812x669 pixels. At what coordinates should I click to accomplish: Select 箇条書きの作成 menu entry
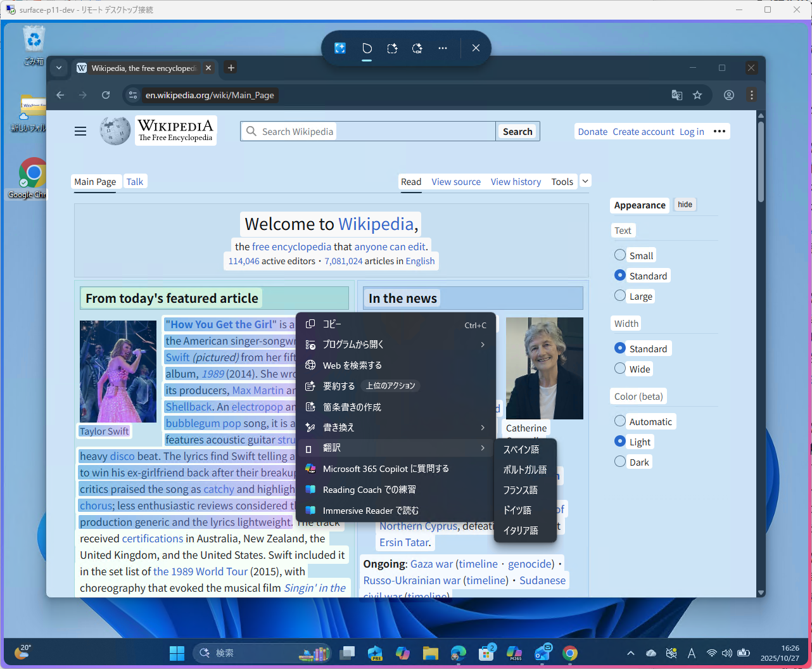pos(396,407)
